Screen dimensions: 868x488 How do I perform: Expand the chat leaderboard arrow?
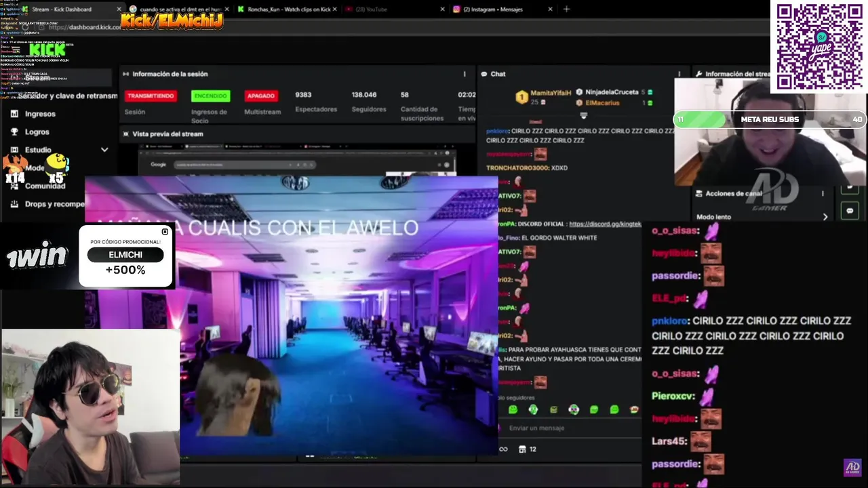(x=583, y=115)
